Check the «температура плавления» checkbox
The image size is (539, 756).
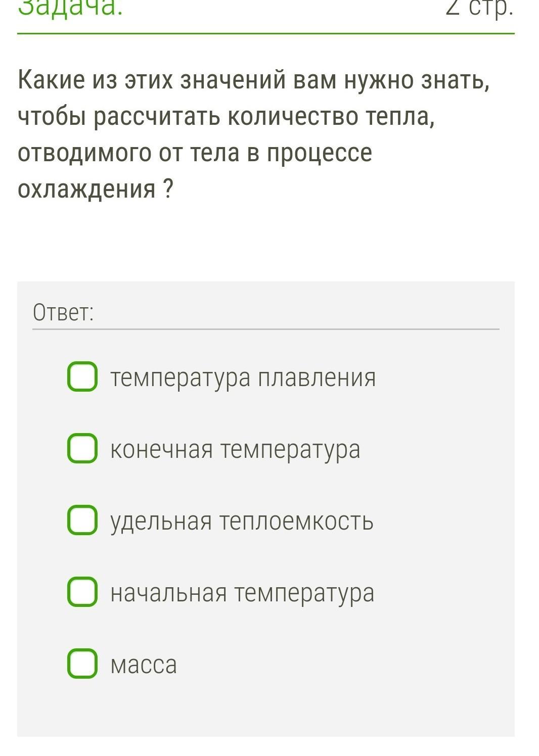(x=82, y=376)
